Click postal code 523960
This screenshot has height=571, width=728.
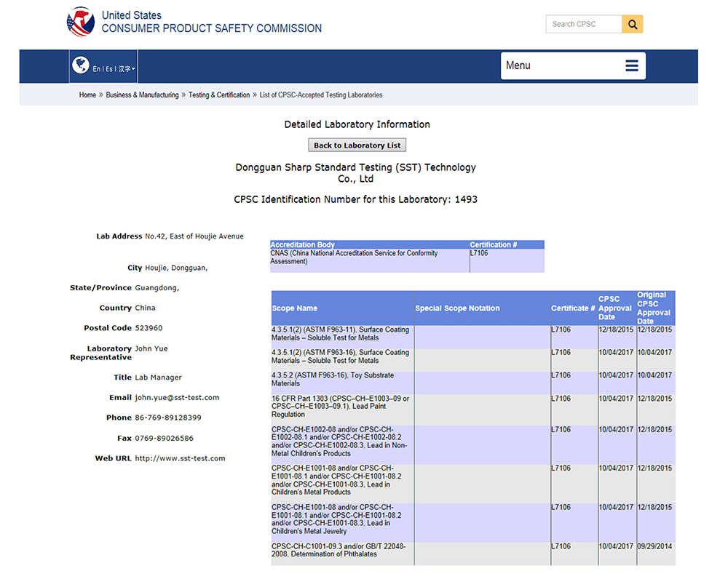pyautogui.click(x=149, y=328)
